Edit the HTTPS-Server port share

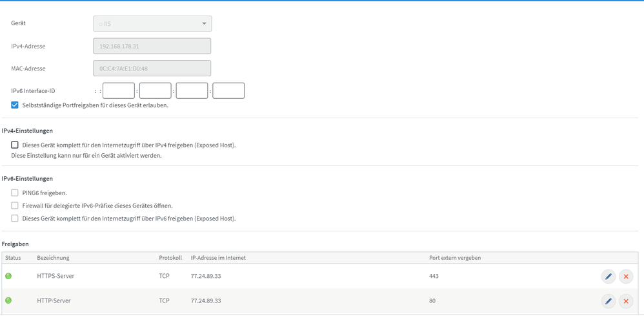(609, 277)
